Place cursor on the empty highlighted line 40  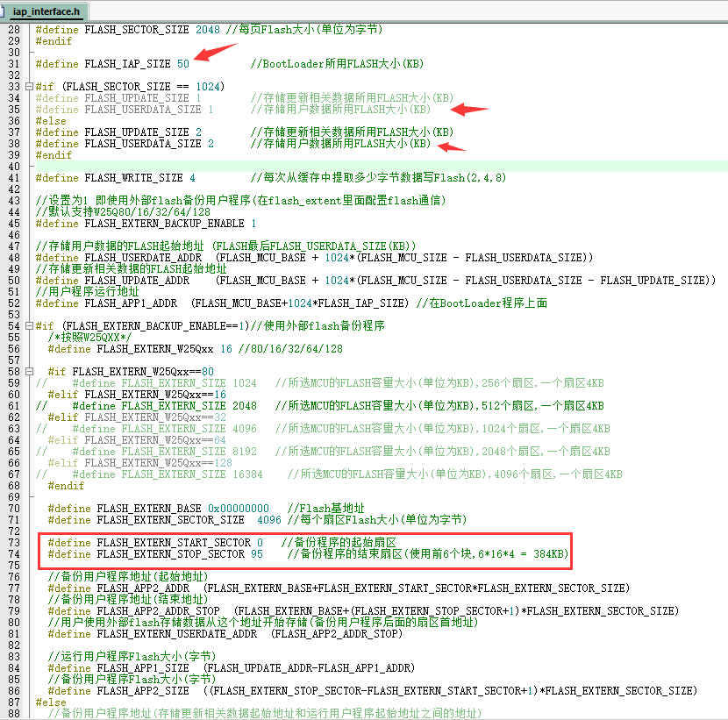coord(351,167)
